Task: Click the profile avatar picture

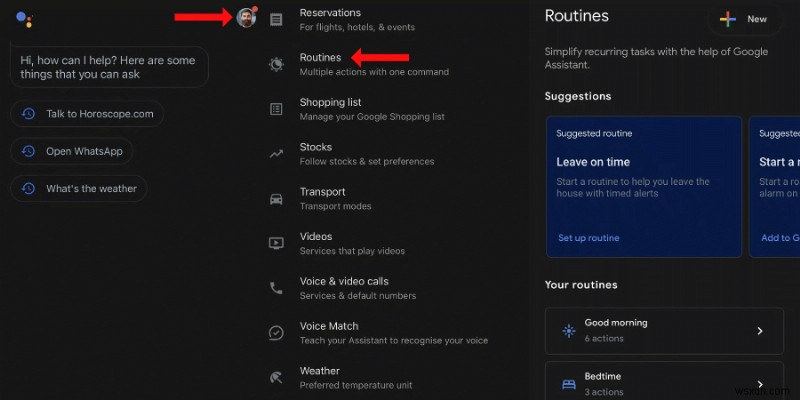Action: [246, 18]
